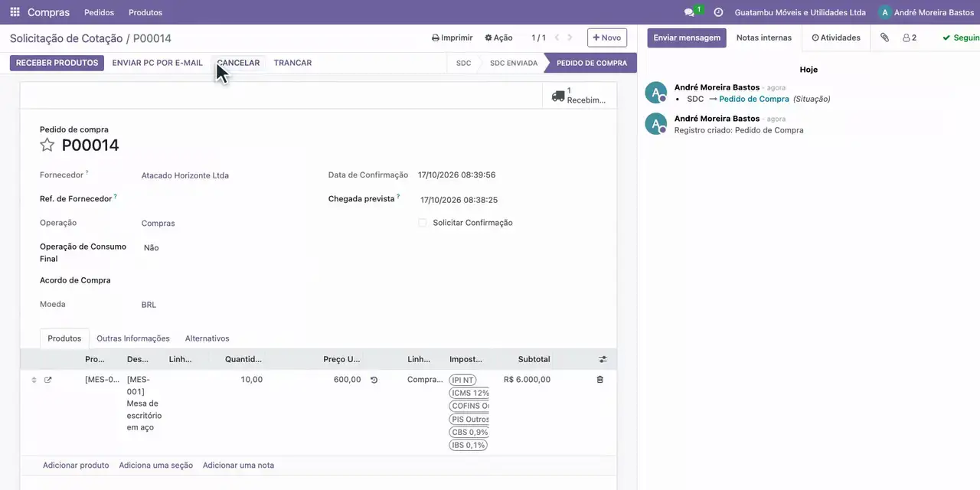Open the MES-001 product external link icon
The width and height of the screenshot is (980, 490).
tap(48, 380)
